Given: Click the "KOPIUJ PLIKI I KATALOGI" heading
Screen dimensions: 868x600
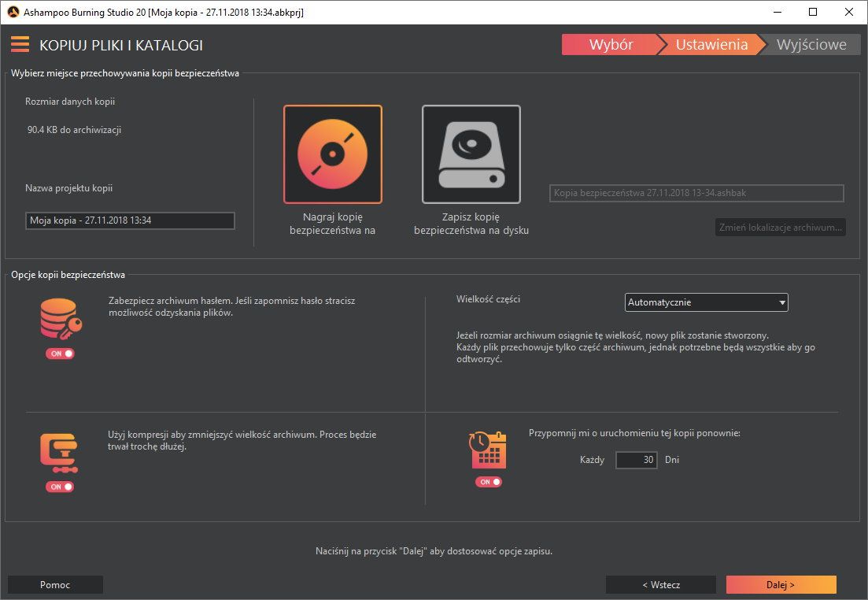Looking at the screenshot, I should tap(121, 46).
